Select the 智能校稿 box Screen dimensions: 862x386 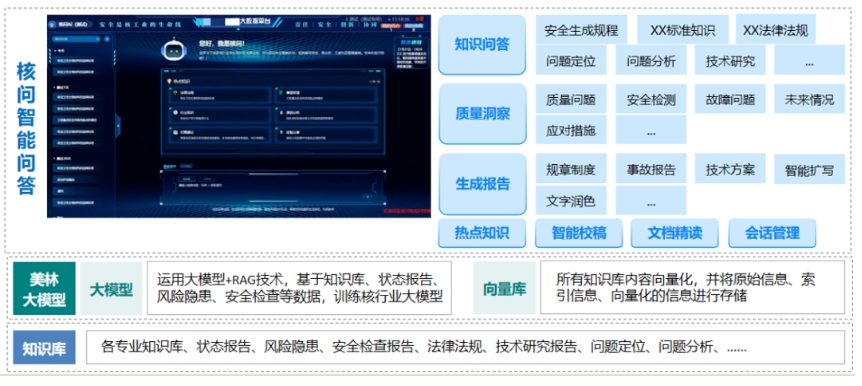(579, 233)
